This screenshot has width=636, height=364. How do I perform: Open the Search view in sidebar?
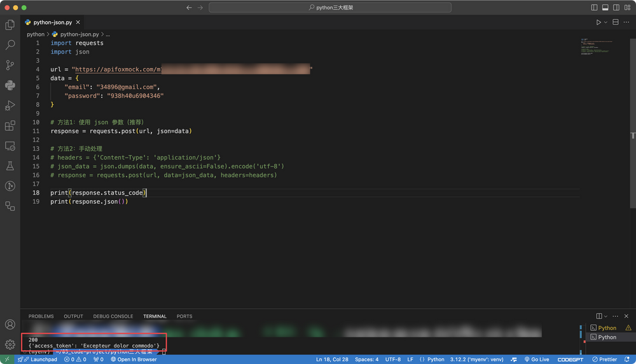(x=10, y=45)
